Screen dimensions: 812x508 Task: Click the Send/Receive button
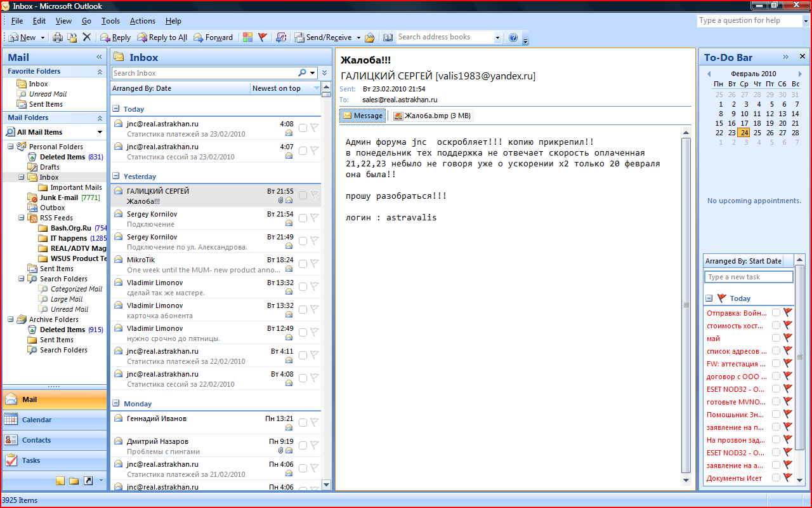[323, 37]
